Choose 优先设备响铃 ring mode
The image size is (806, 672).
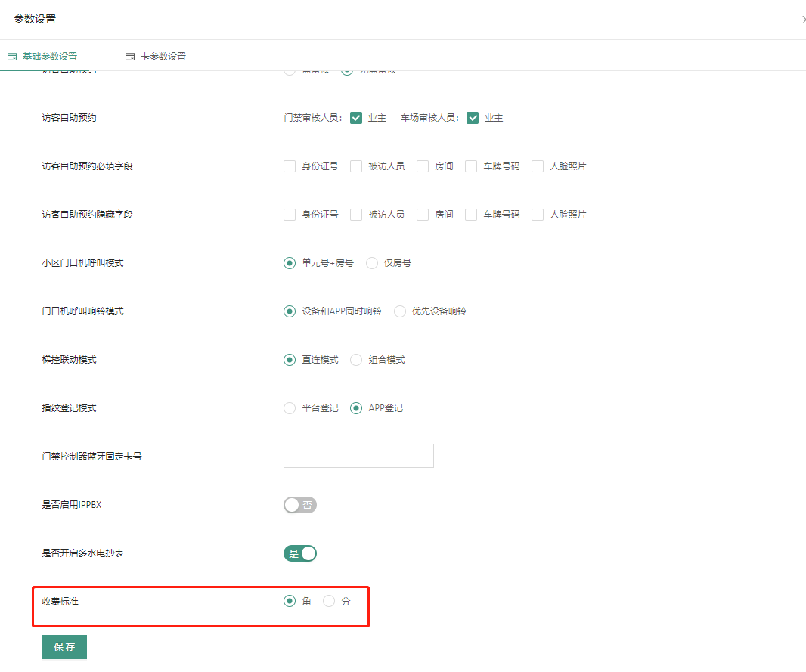pos(400,311)
